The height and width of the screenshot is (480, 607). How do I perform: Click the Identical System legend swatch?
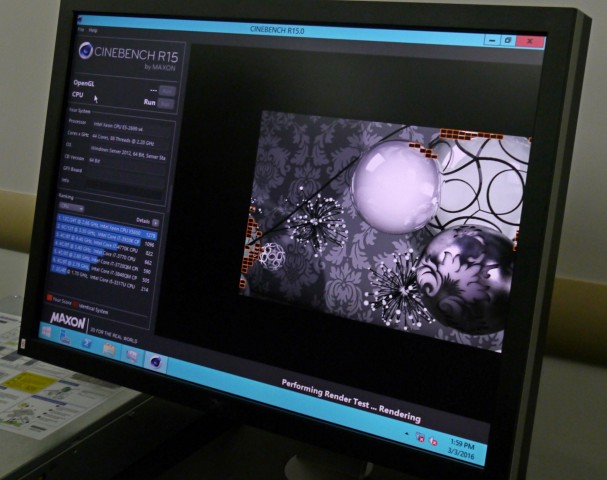tap(76, 305)
